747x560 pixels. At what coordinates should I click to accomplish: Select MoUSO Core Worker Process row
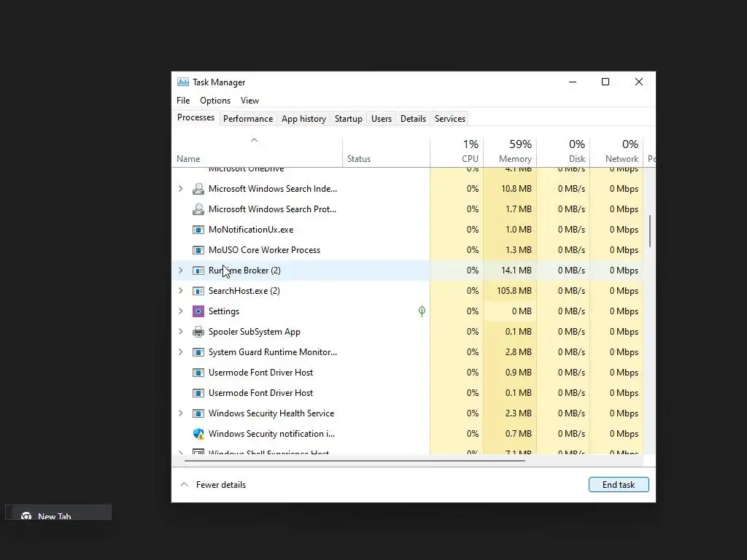tap(407, 250)
